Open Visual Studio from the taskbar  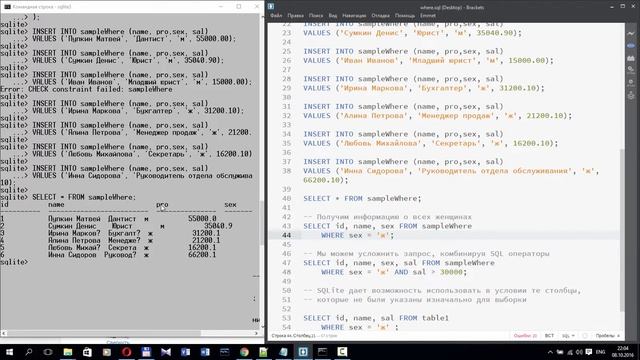point(166,351)
